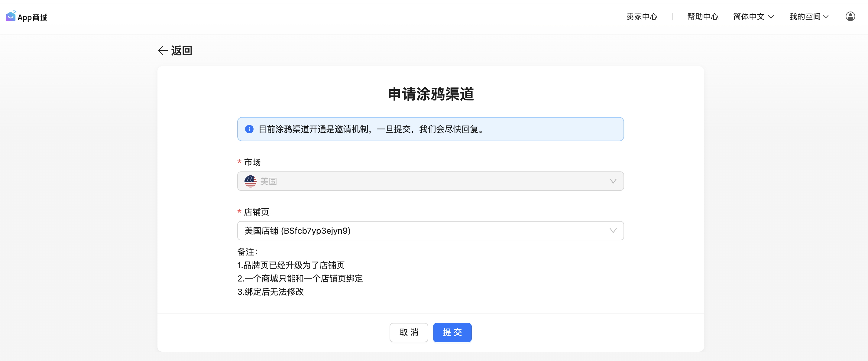Image resolution: width=868 pixels, height=361 pixels.
Task: Open 帮助中心 in top navigation
Action: [703, 17]
